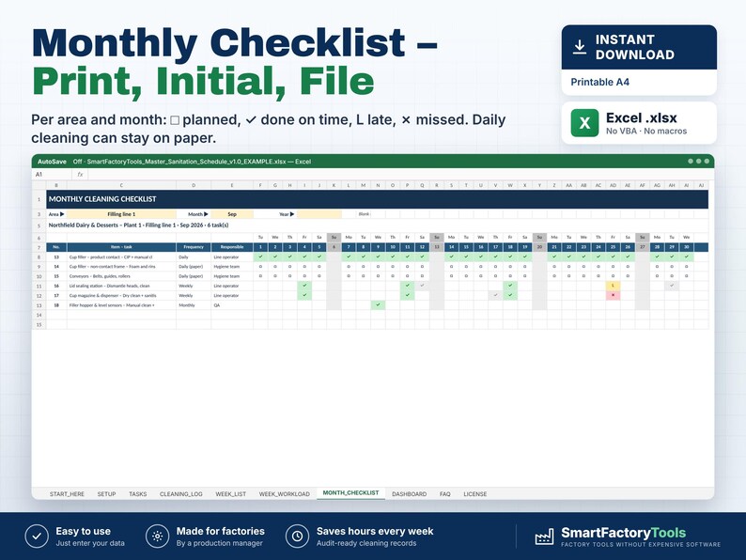The height and width of the screenshot is (560, 746).
Task: Click the Responsible column header
Action: coord(232,247)
